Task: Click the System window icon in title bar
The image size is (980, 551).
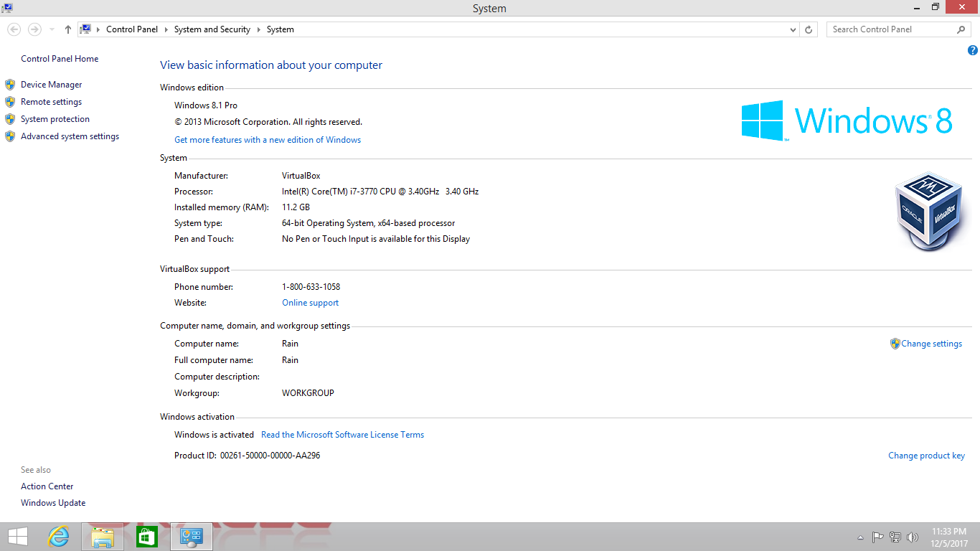Action: tap(6, 7)
